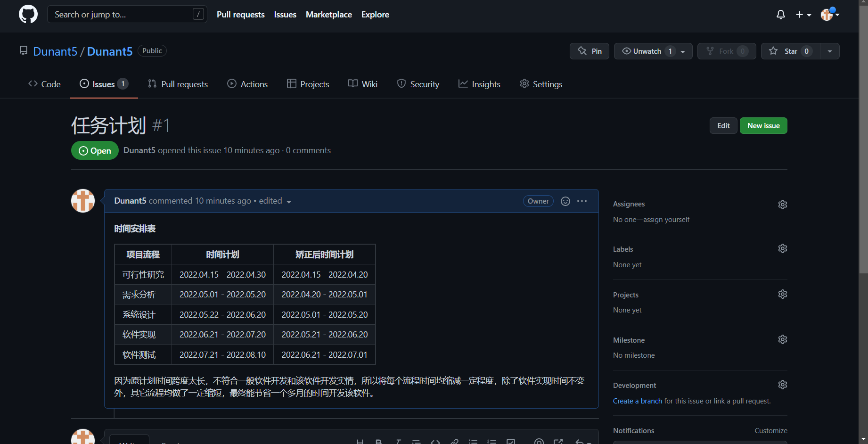
Task: Open the comment's three-dot options menu
Action: click(x=582, y=201)
